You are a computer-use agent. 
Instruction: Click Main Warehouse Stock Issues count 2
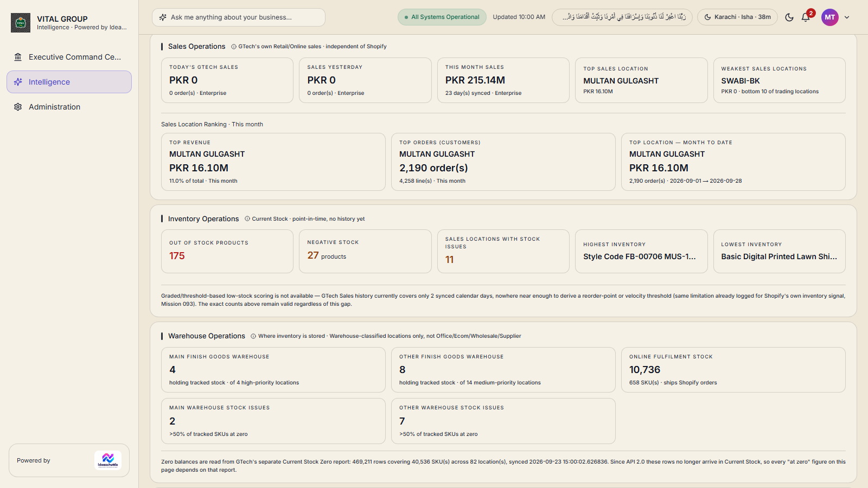tap(173, 421)
